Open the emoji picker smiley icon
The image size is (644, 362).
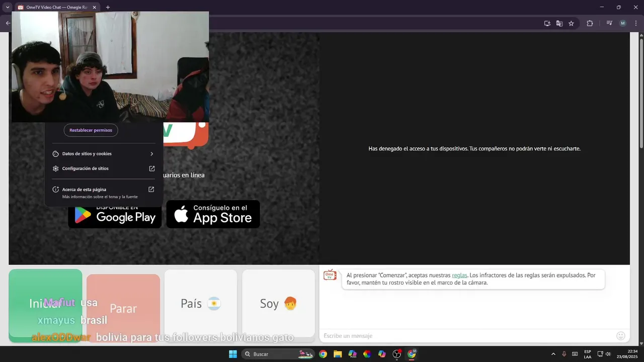click(621, 336)
